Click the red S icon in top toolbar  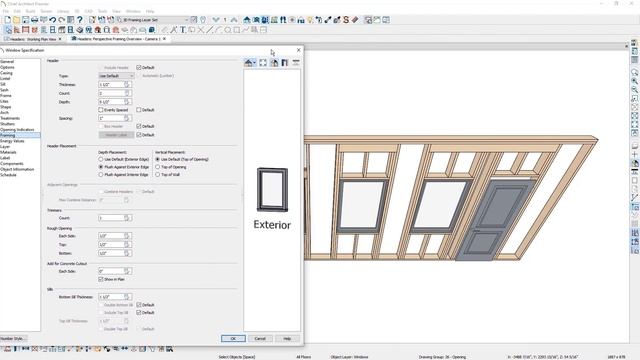(346, 20)
